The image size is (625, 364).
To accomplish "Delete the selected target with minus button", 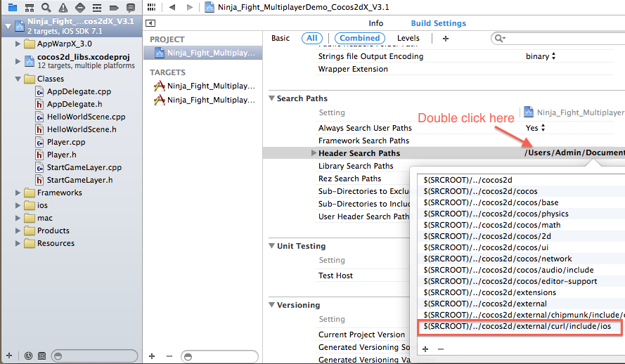I will click(169, 356).
